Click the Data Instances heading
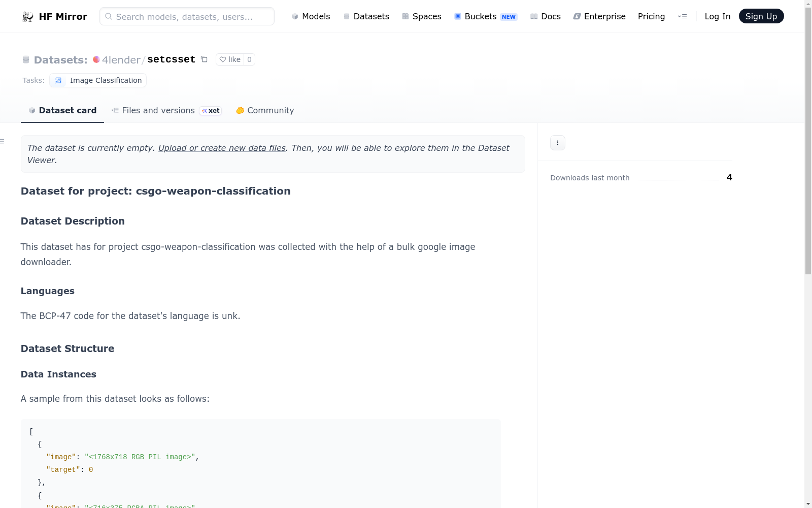This screenshot has height=508, width=812. click(58, 374)
